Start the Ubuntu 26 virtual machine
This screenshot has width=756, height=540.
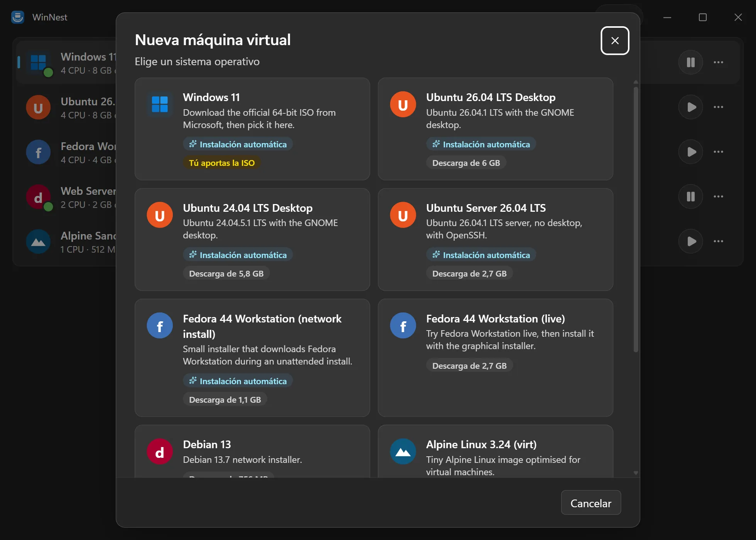(690, 107)
